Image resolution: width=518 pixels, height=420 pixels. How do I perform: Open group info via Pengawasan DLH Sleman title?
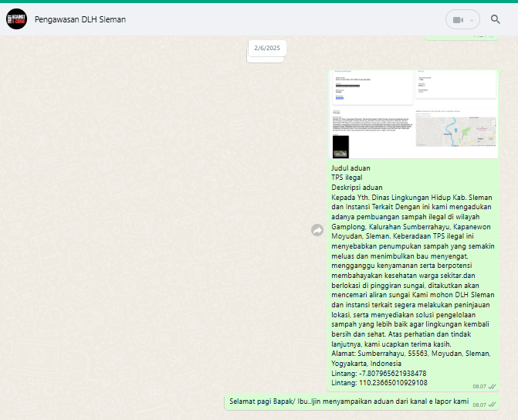click(80, 19)
